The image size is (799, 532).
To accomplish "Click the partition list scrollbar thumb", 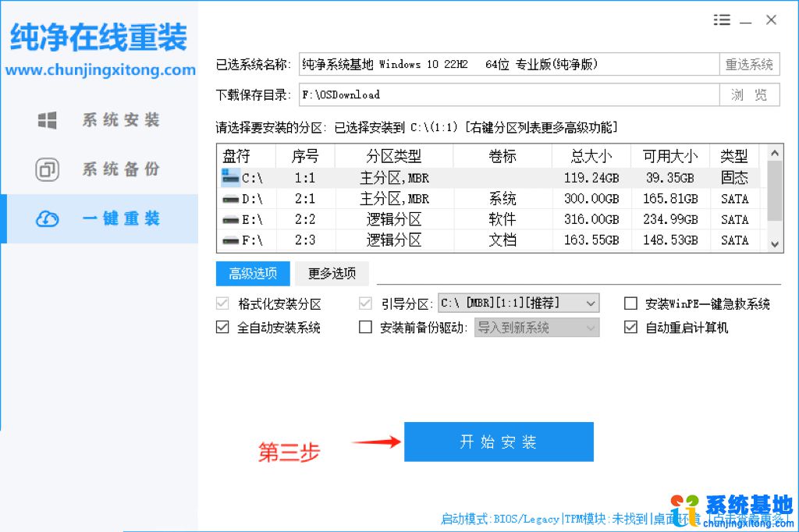I will point(775,190).
